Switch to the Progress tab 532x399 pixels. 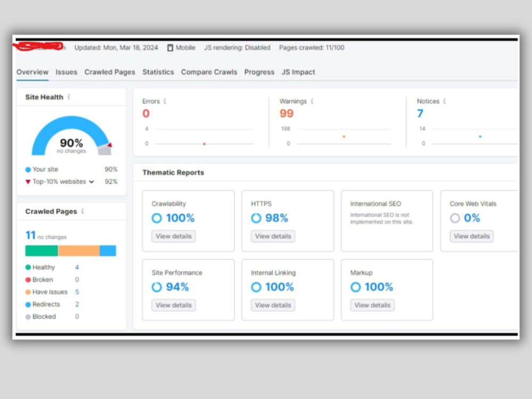coord(259,72)
